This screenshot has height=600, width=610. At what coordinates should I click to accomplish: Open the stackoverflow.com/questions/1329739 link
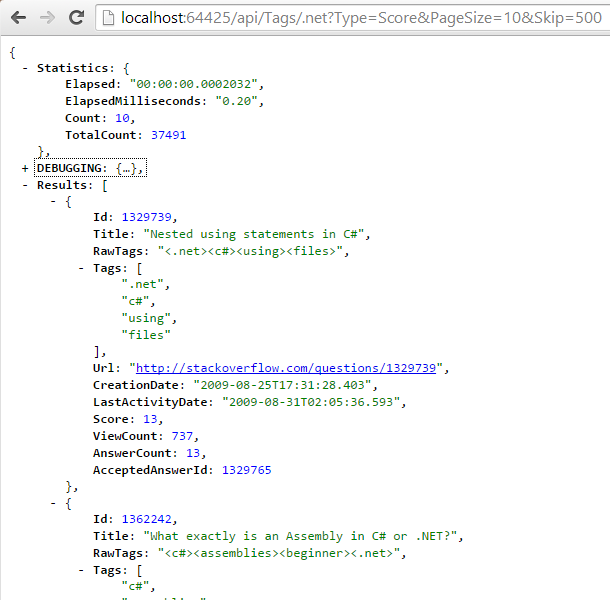[x=286, y=368]
